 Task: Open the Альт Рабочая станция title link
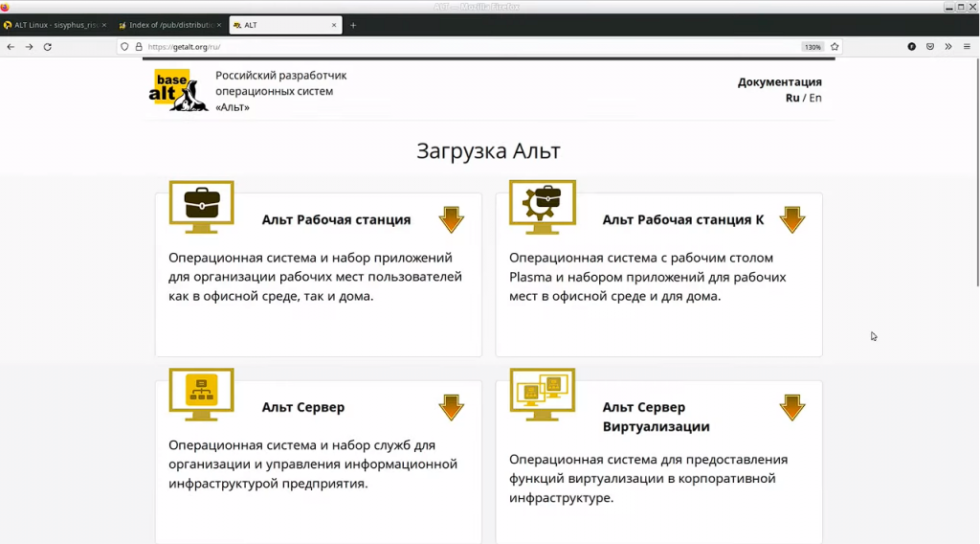pyautogui.click(x=336, y=219)
